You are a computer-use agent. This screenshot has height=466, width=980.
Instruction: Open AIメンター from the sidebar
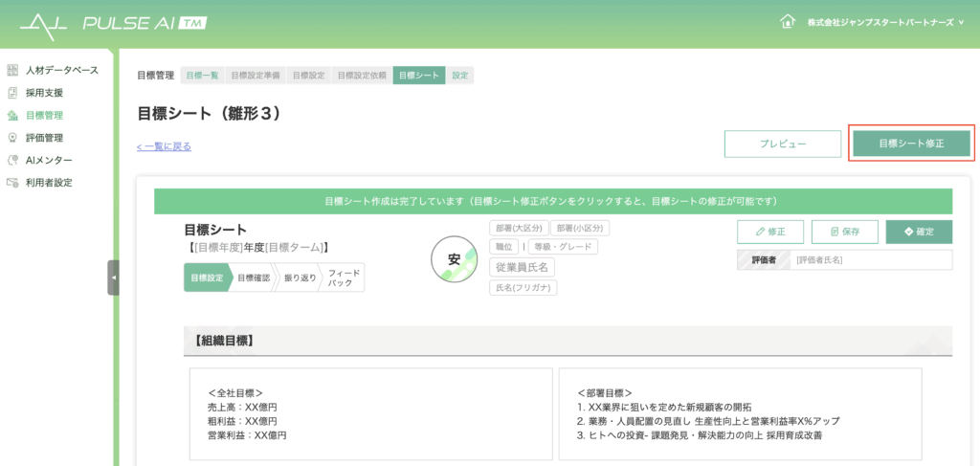pyautogui.click(x=48, y=160)
